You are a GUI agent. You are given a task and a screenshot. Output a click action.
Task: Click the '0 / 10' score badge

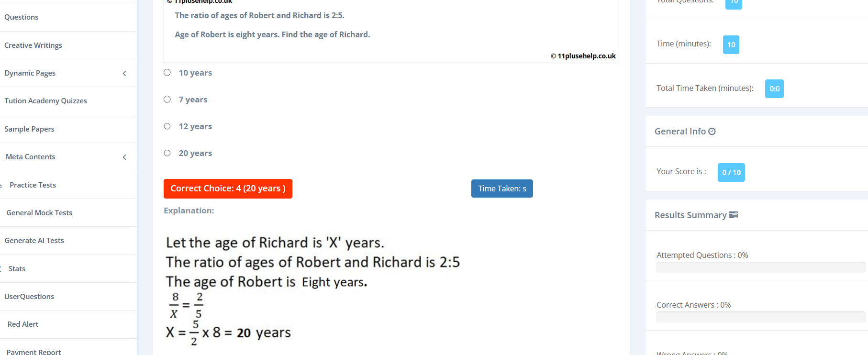click(x=731, y=172)
